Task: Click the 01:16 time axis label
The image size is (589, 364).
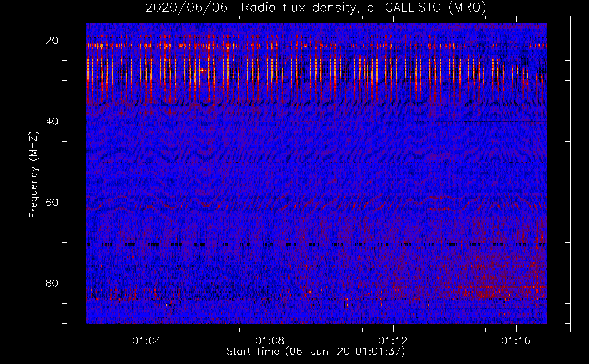Action: point(516,341)
